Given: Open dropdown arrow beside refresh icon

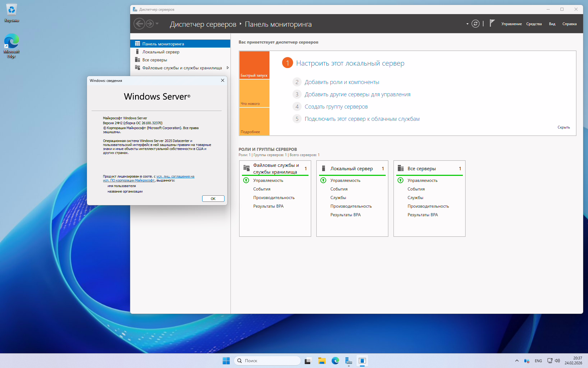Looking at the screenshot, I should coord(467,24).
